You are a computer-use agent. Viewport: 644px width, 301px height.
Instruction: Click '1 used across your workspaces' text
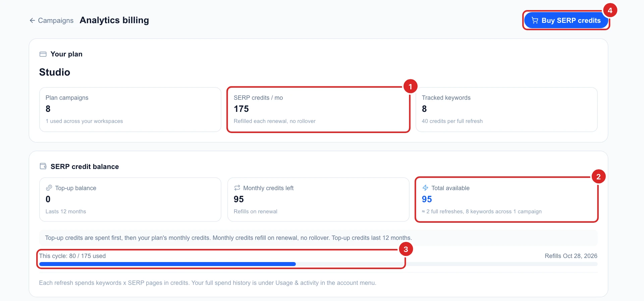[84, 121]
